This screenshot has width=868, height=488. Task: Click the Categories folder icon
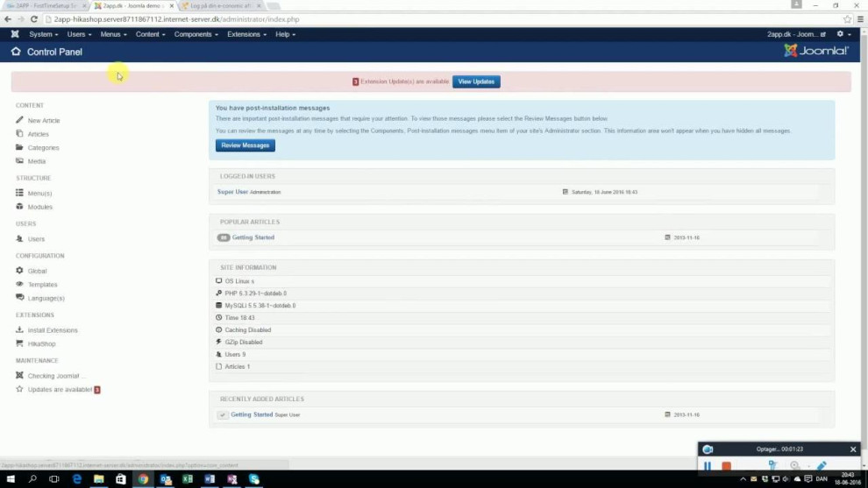(x=19, y=147)
